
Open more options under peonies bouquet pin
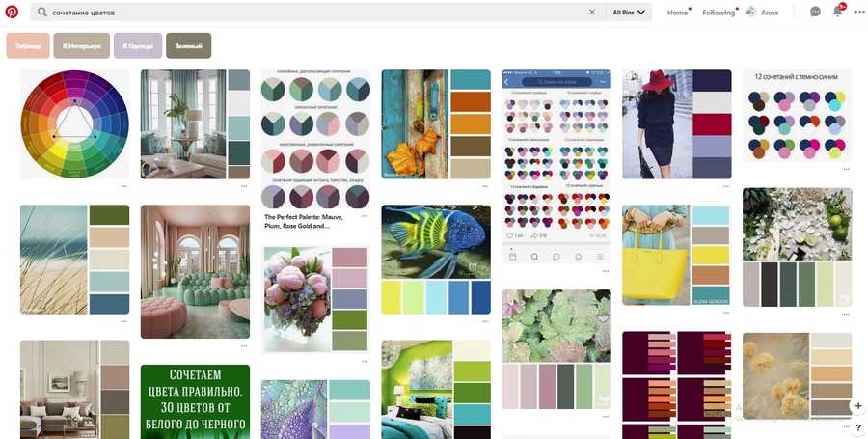pos(365,362)
